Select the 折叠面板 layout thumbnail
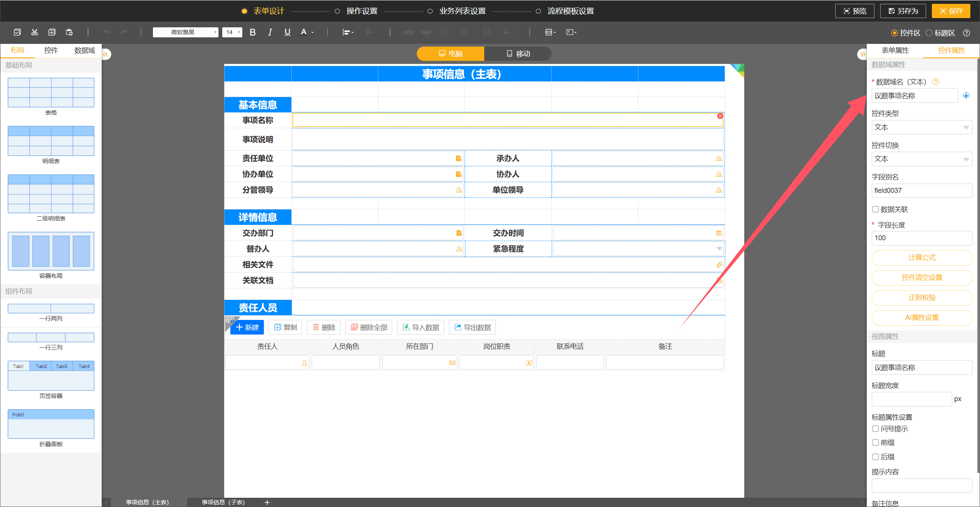Viewport: 980px width, 507px height. pyautogui.click(x=51, y=424)
